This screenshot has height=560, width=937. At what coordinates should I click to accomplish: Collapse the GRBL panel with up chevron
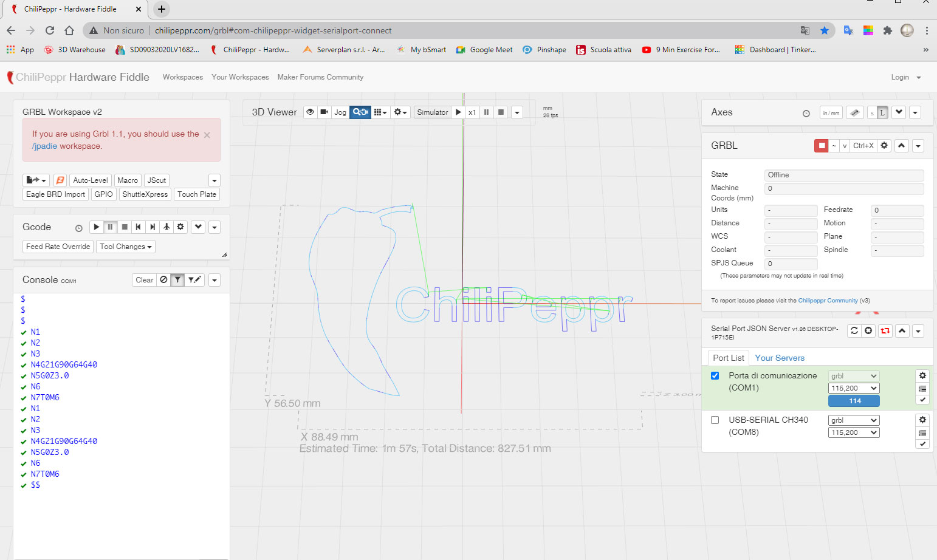pyautogui.click(x=902, y=146)
